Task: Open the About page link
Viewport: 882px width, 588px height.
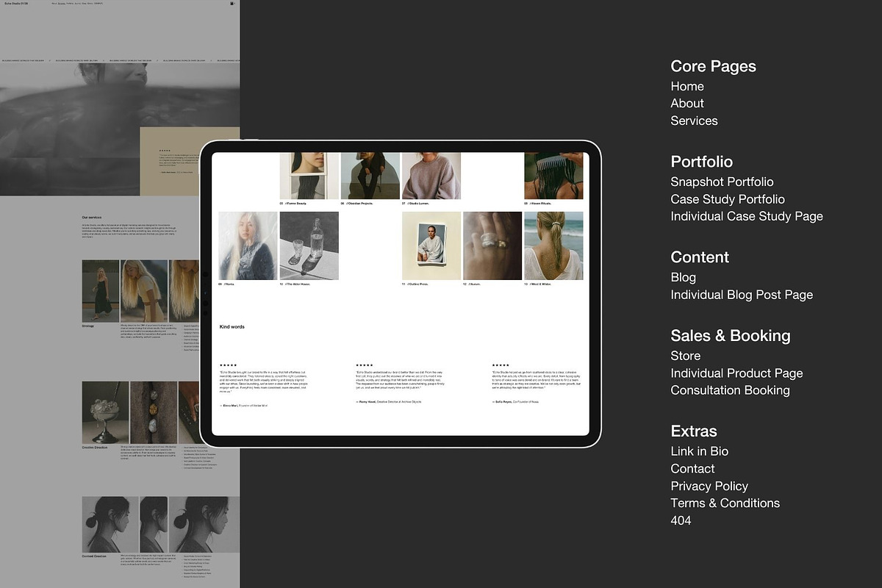Action: pos(687,104)
